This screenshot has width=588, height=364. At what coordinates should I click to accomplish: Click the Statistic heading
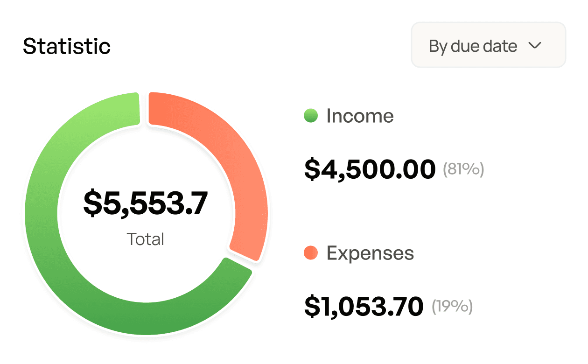pos(67,46)
